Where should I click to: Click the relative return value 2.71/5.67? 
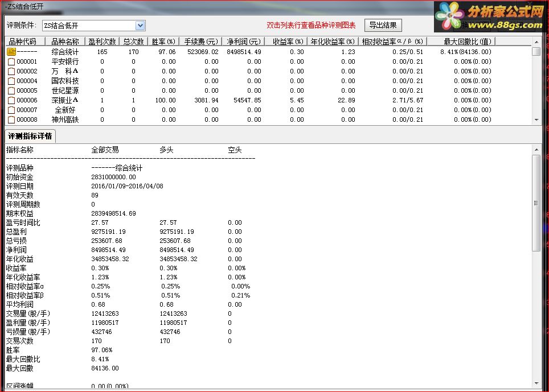(x=408, y=100)
